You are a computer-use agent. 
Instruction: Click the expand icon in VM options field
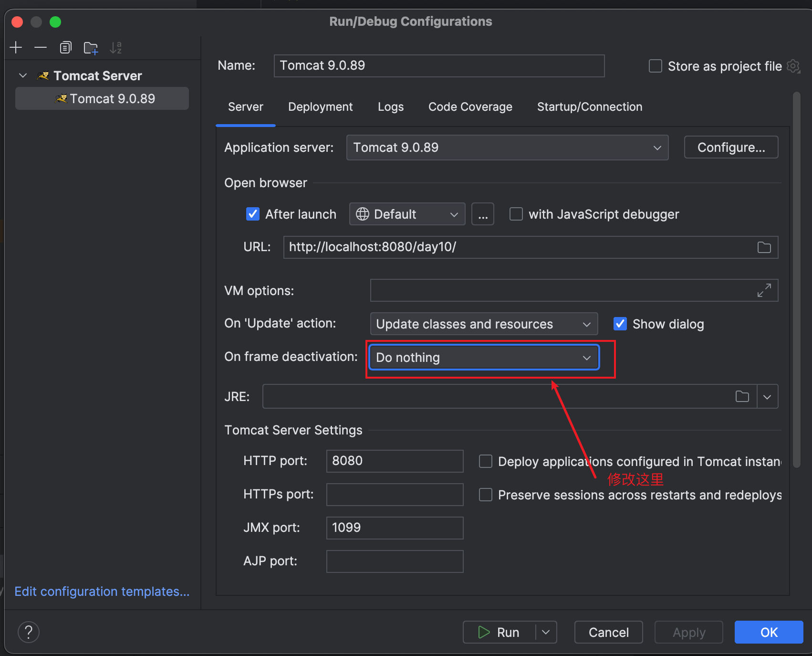tap(764, 290)
